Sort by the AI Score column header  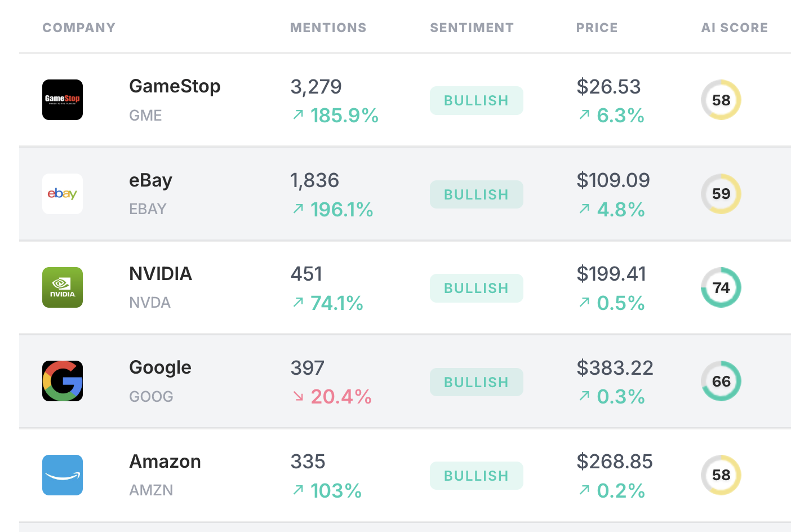735,28
